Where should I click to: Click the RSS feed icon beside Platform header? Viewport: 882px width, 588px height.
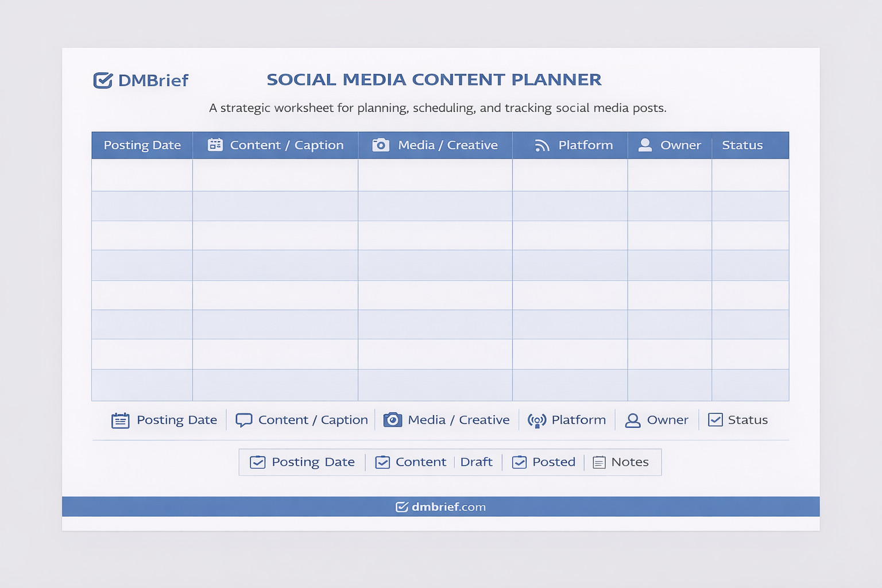(x=542, y=145)
